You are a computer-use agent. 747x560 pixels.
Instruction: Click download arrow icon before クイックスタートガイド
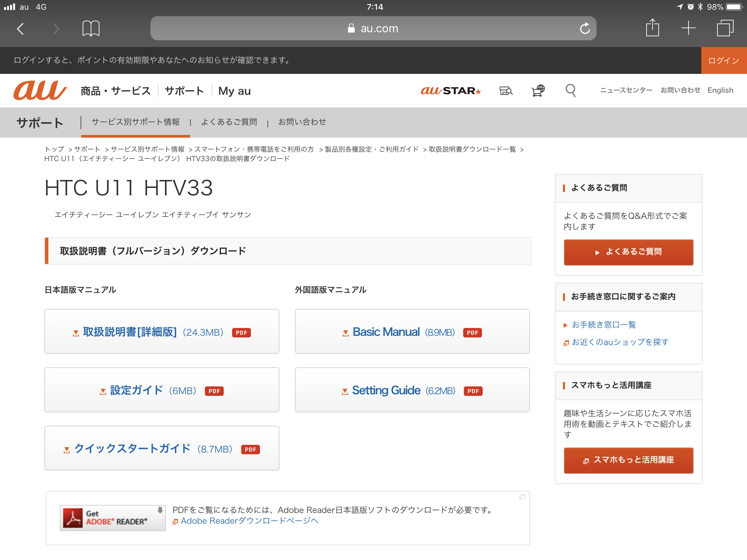(x=67, y=450)
